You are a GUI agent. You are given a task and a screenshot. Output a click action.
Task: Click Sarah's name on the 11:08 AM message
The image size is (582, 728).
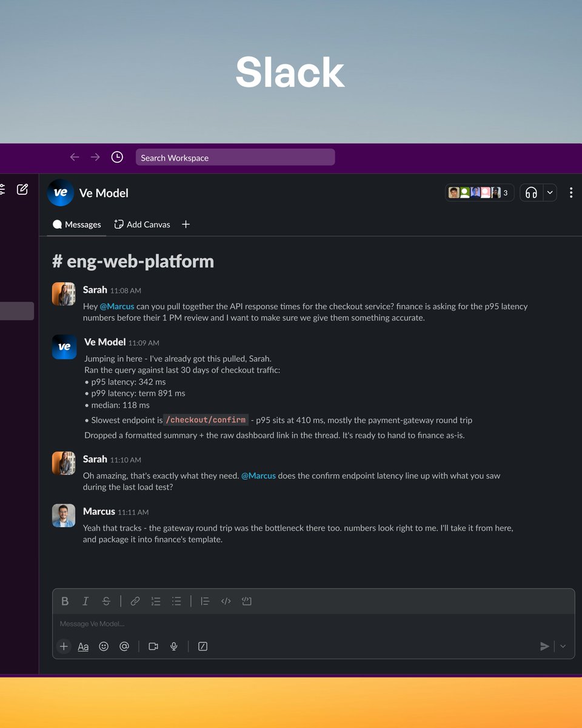click(95, 290)
